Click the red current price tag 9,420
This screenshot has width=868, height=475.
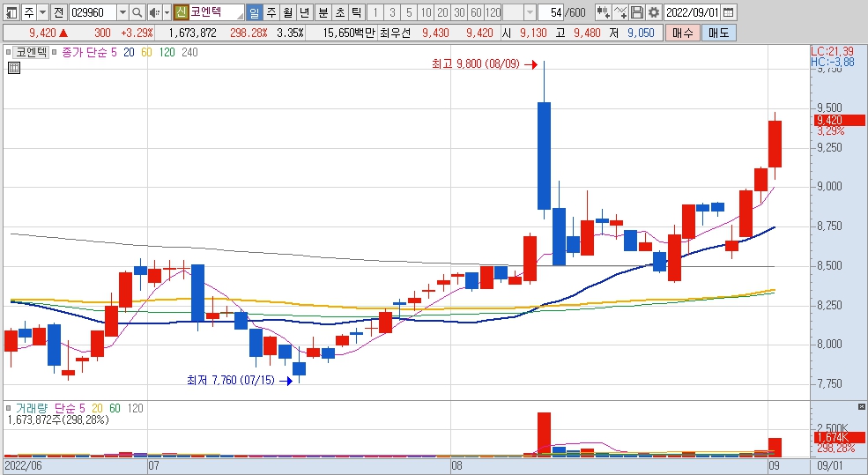[840, 120]
